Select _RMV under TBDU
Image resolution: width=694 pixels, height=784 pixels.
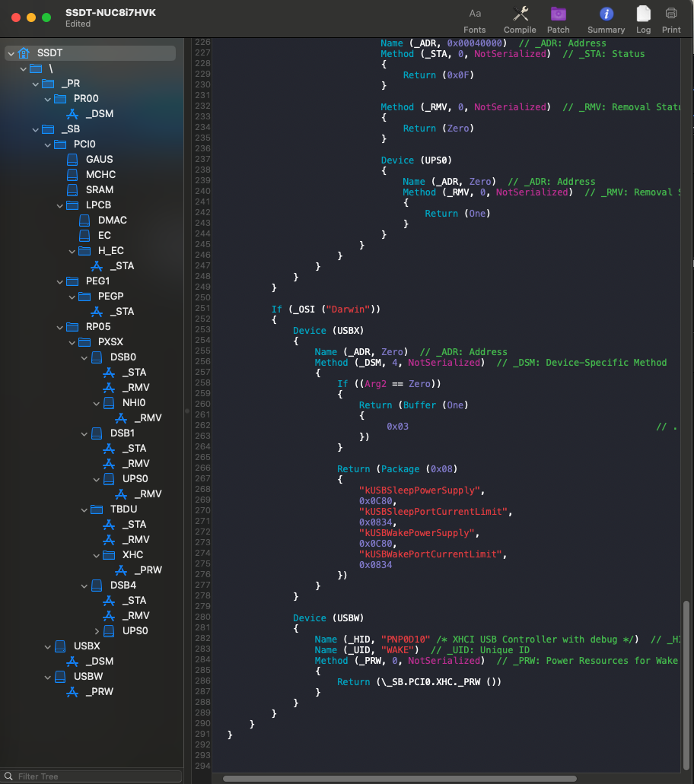pyautogui.click(x=135, y=539)
